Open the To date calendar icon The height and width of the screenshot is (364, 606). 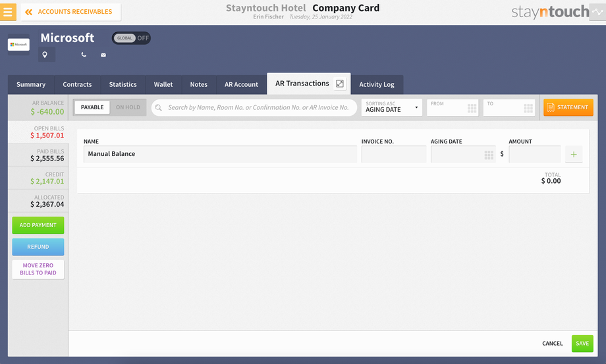528,109
